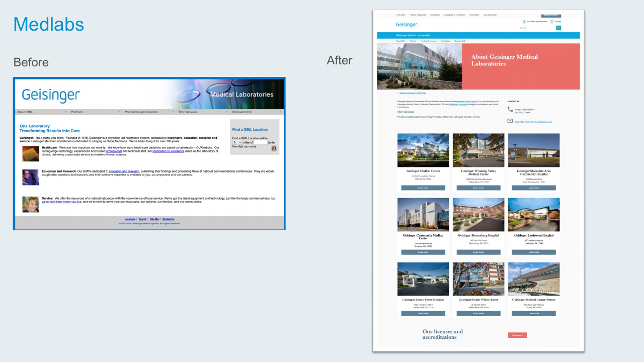Open the Site Map footer link
Viewport: 644px width, 362px height.
(x=154, y=219)
